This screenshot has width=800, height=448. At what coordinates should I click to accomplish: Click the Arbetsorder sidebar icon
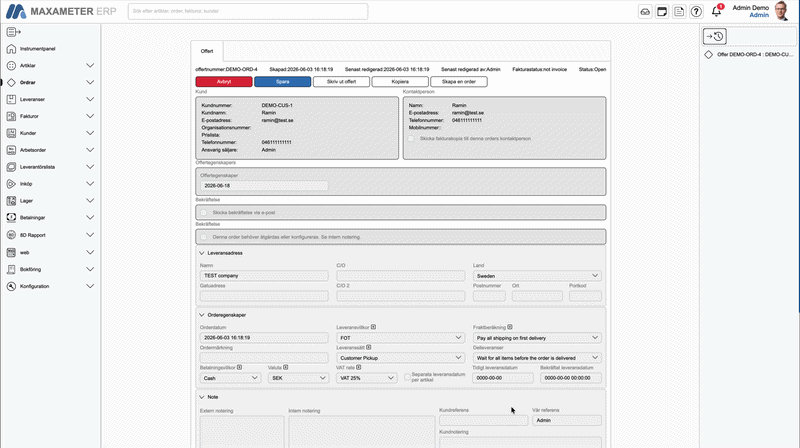11,150
